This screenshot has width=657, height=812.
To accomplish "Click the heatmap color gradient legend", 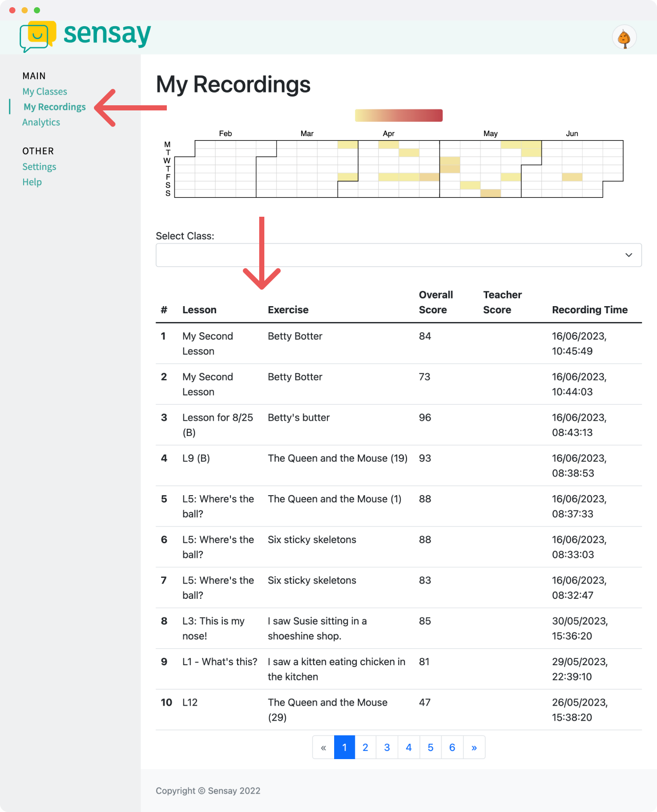I will point(399,116).
